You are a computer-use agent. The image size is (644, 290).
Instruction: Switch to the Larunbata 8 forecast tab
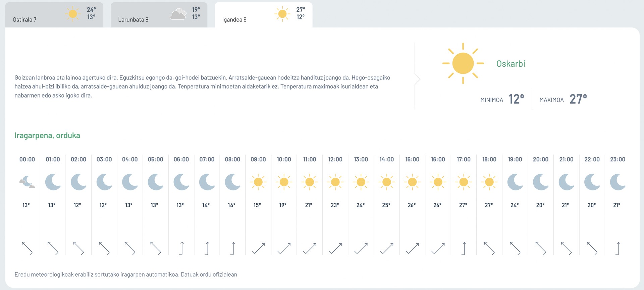[x=159, y=15]
